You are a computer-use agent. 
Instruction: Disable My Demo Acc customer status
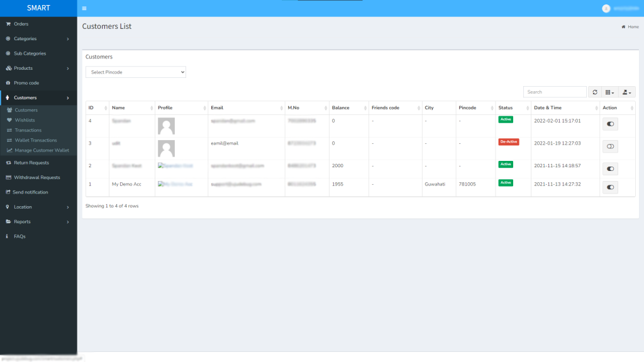pos(609,187)
